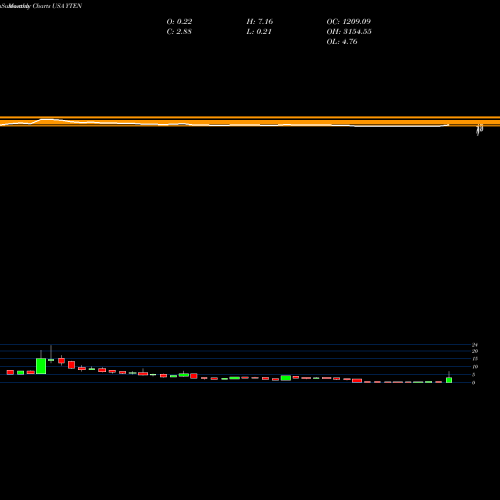Click the 'L: 0.21' low value
Screen dimensions: 500x500
pos(259,31)
